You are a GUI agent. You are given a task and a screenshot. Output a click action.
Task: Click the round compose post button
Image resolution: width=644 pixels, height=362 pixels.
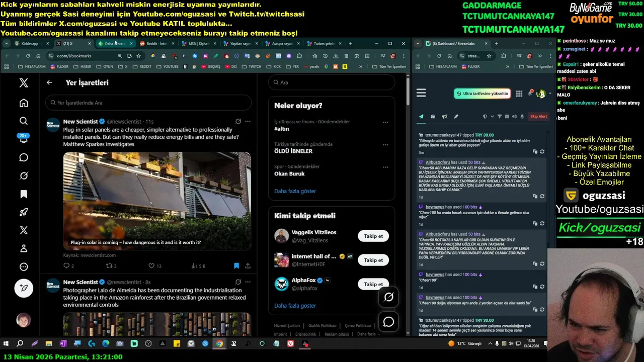(x=24, y=288)
